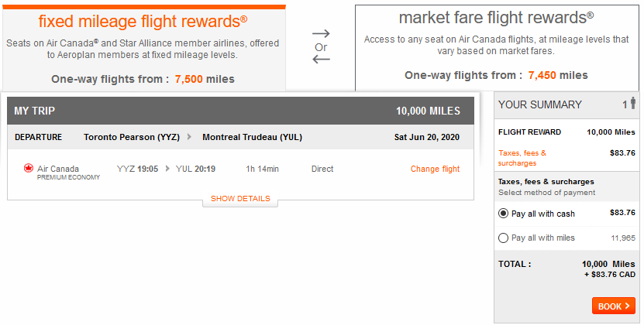
Task: Click the right arrow above Or
Action: point(321,33)
